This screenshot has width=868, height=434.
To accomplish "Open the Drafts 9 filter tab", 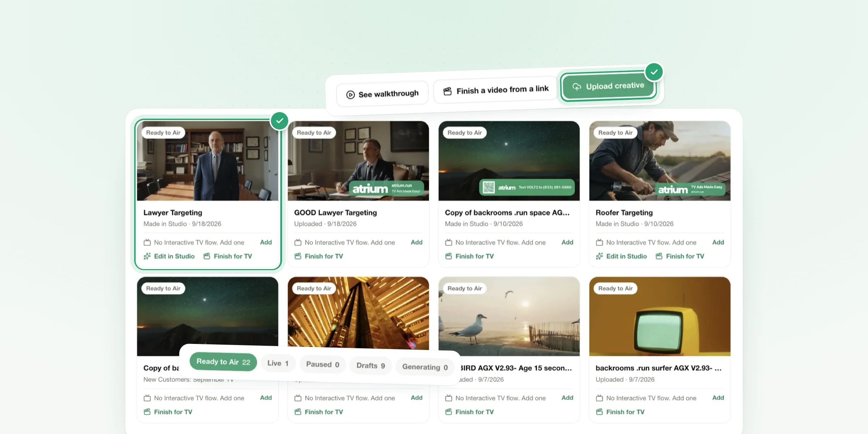I will (370, 366).
